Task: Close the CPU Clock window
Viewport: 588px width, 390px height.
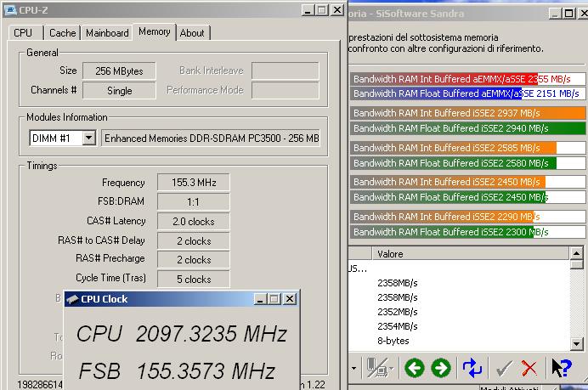Action: coord(290,299)
